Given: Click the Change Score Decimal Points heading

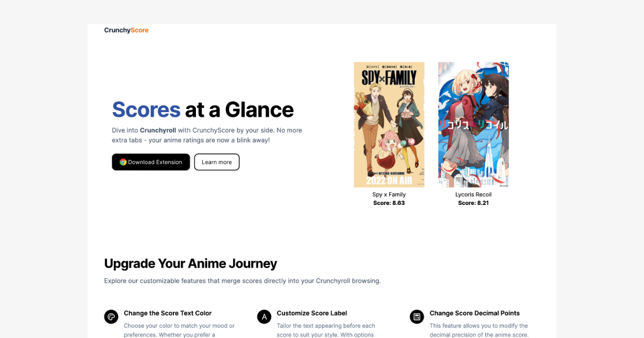Looking at the screenshot, I should pos(474,313).
